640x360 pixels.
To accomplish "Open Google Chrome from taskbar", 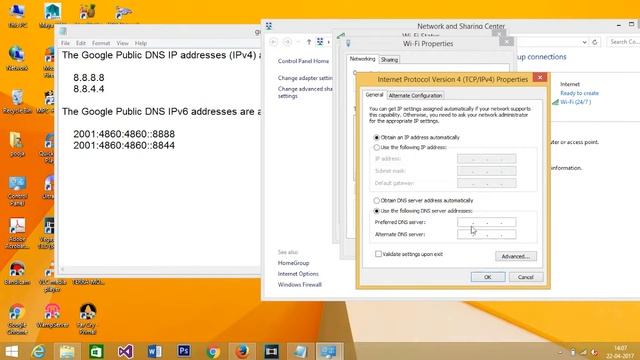I will click(x=213, y=351).
